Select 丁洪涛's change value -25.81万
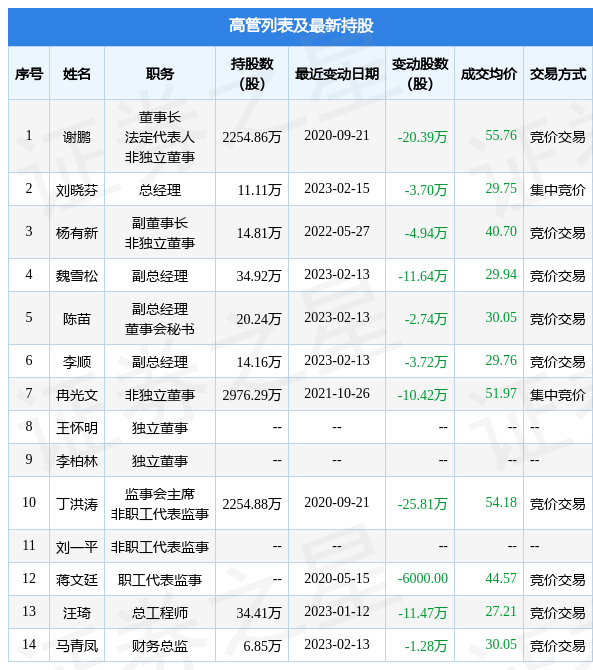Screen dimensions: 593x670 coord(422,504)
